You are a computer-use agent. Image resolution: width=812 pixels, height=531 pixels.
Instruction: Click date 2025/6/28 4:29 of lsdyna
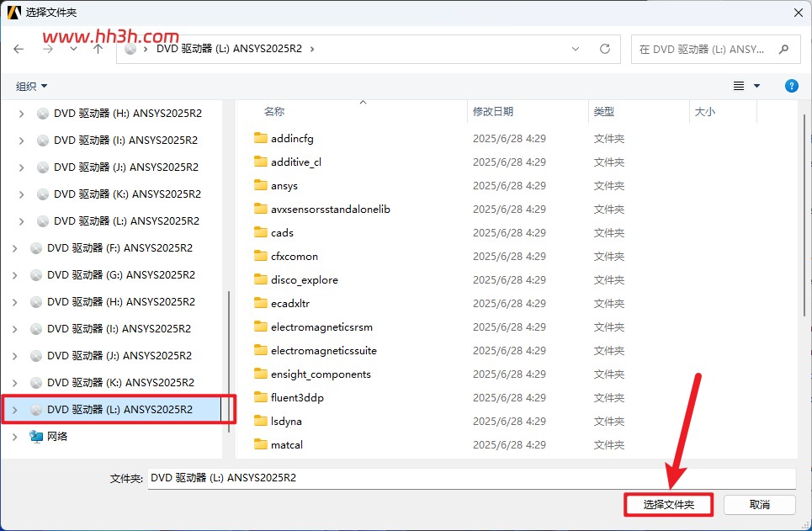[x=509, y=421]
